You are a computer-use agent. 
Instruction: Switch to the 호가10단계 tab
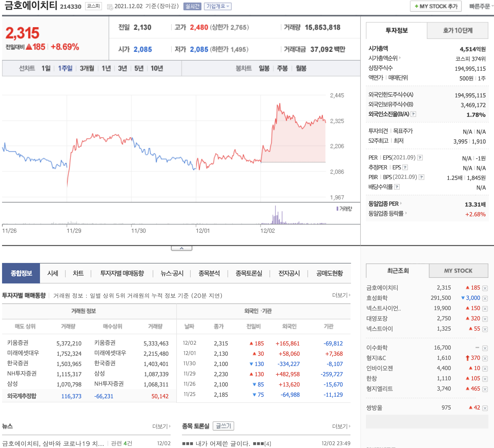coord(457,30)
